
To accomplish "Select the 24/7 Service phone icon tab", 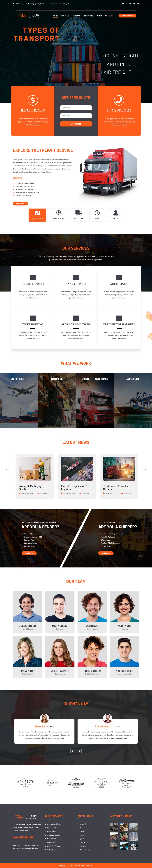I will [x=37, y=213].
